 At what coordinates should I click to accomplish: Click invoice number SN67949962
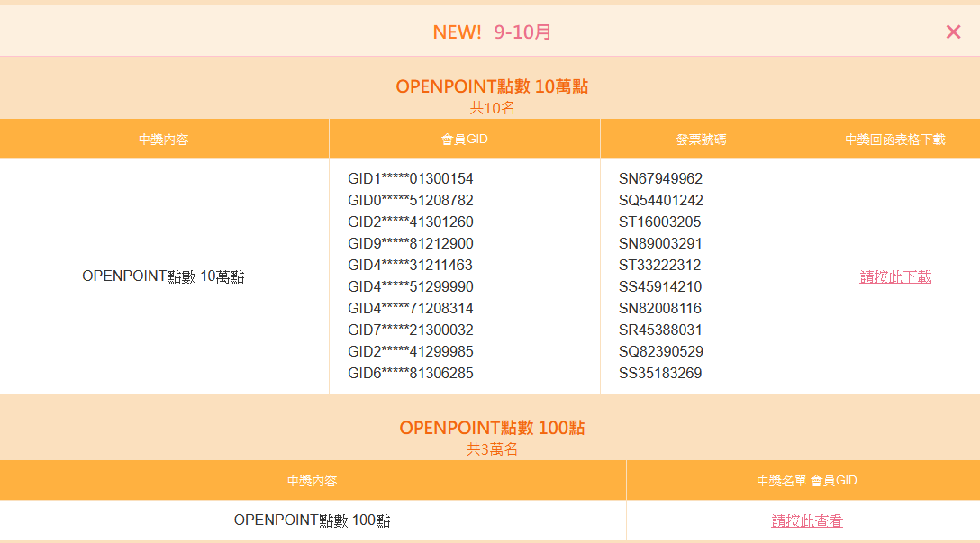pos(660,178)
